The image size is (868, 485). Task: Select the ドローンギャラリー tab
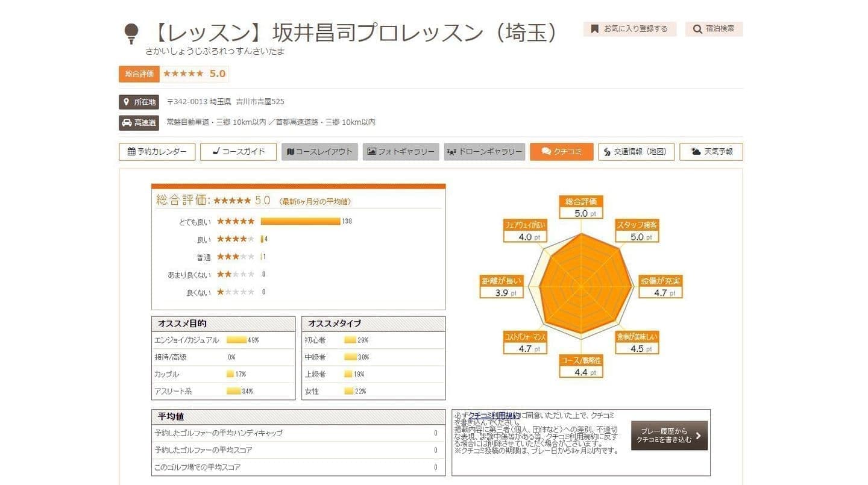[x=485, y=152]
